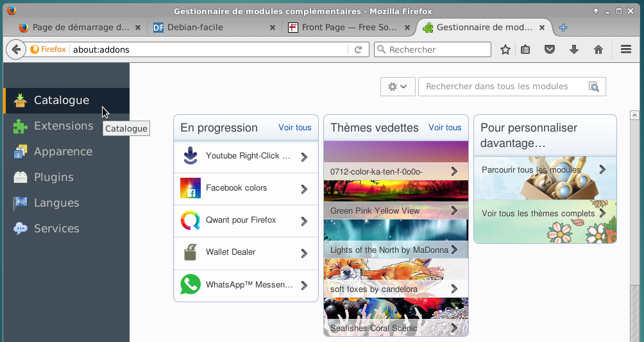Click the Pocket icon in toolbar

[x=550, y=49]
